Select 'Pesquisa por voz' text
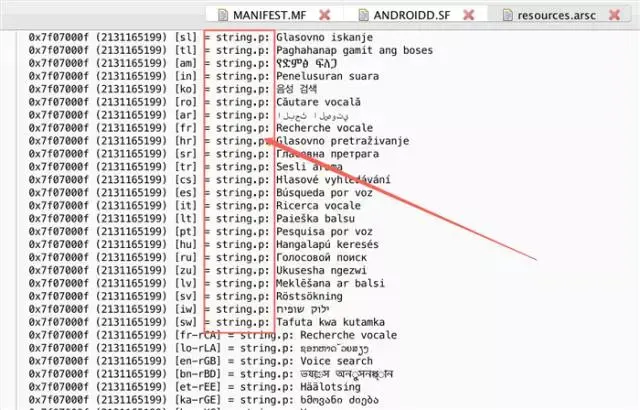Screen dimensions: 640x410 click(x=324, y=232)
